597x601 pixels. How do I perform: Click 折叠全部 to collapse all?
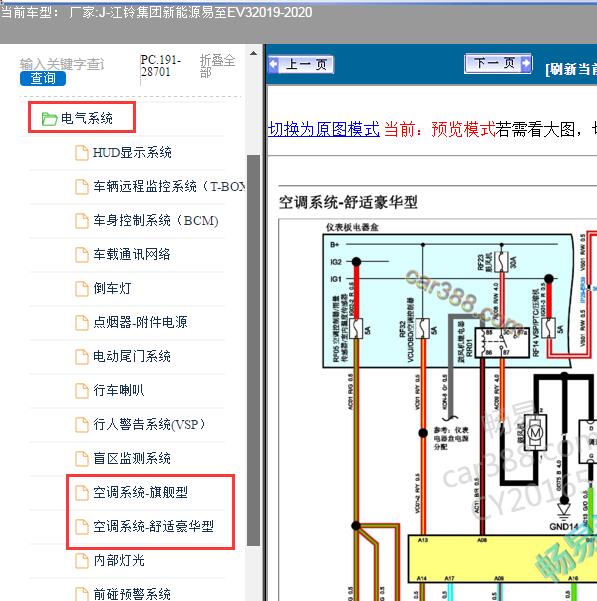[x=217, y=66]
